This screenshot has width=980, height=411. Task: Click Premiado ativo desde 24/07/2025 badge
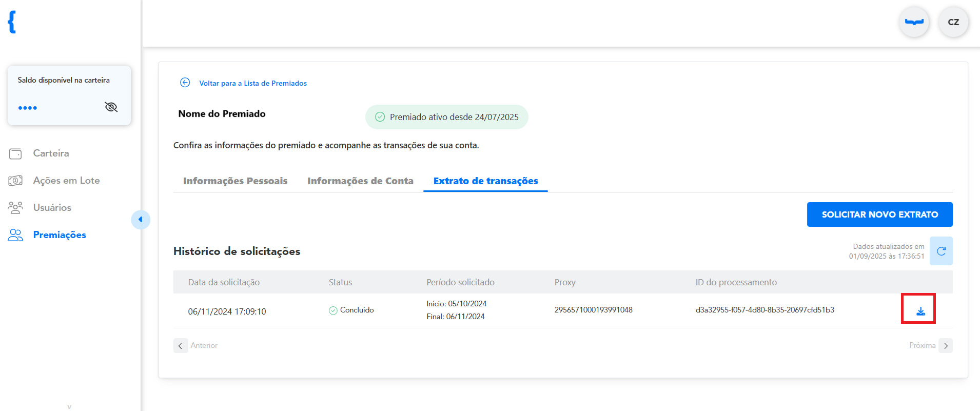pos(446,117)
